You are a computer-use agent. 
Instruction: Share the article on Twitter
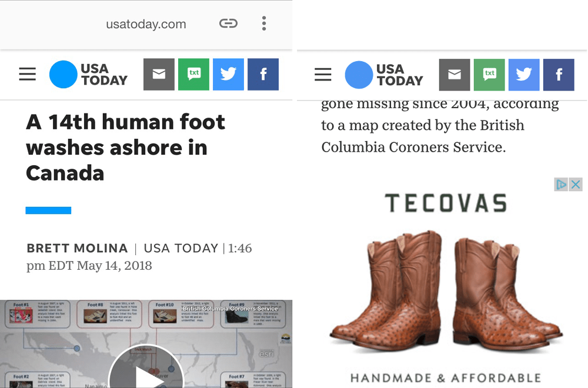pyautogui.click(x=228, y=74)
